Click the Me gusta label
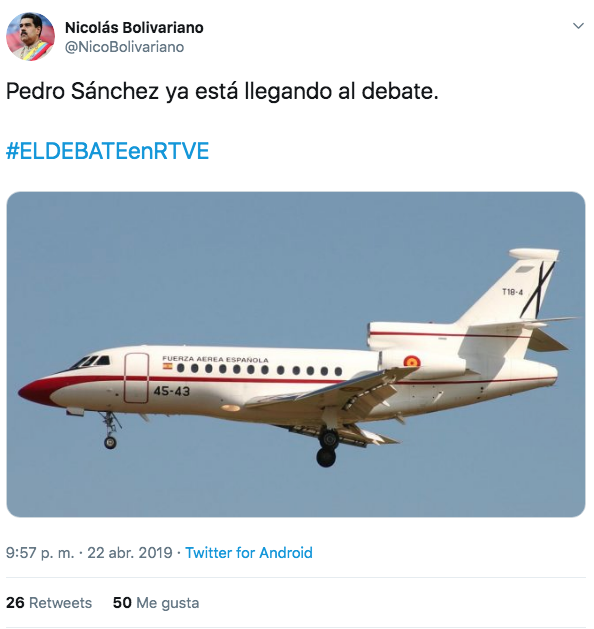 tap(168, 603)
